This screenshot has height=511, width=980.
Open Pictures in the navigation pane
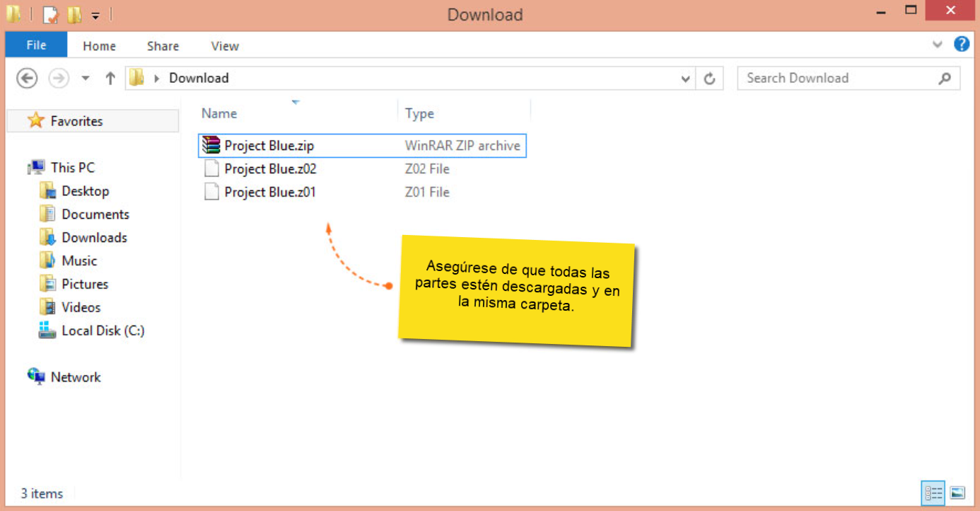[x=85, y=284]
